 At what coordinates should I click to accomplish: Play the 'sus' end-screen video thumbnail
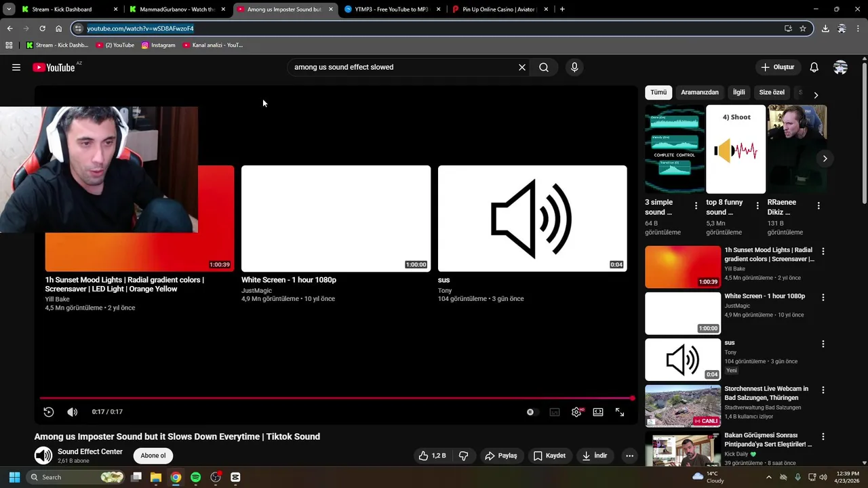click(x=532, y=218)
